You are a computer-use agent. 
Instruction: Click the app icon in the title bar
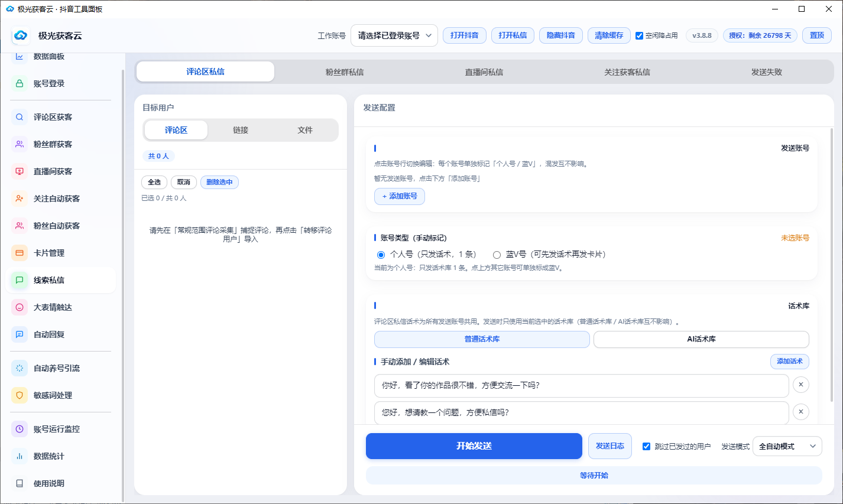pos(10,9)
